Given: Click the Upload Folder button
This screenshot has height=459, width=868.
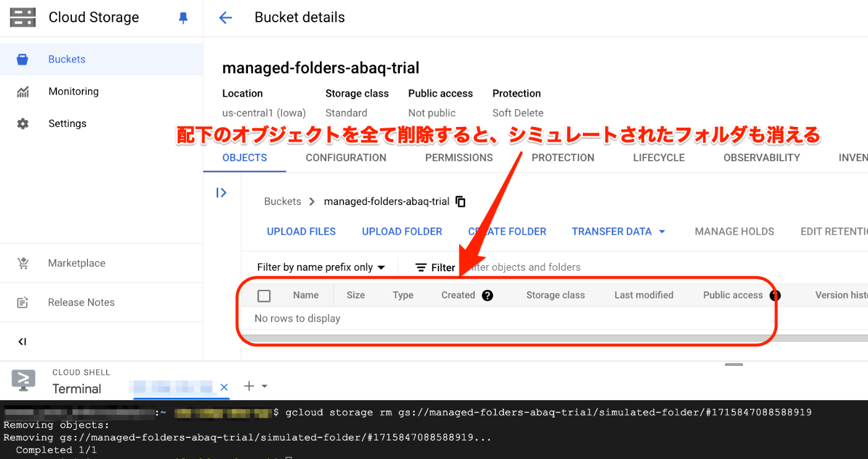Looking at the screenshot, I should click(402, 232).
